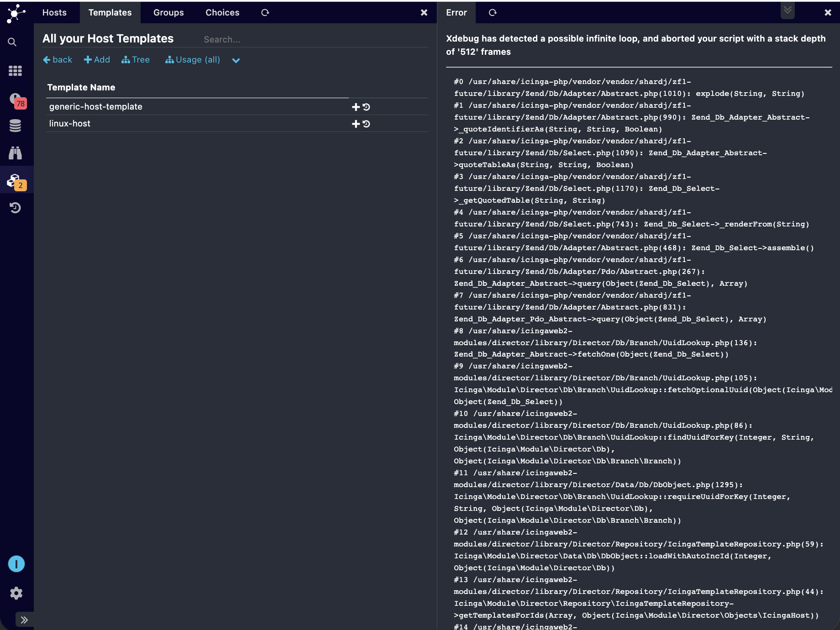Open the Choices tab
The width and height of the screenshot is (840, 630).
(x=222, y=13)
